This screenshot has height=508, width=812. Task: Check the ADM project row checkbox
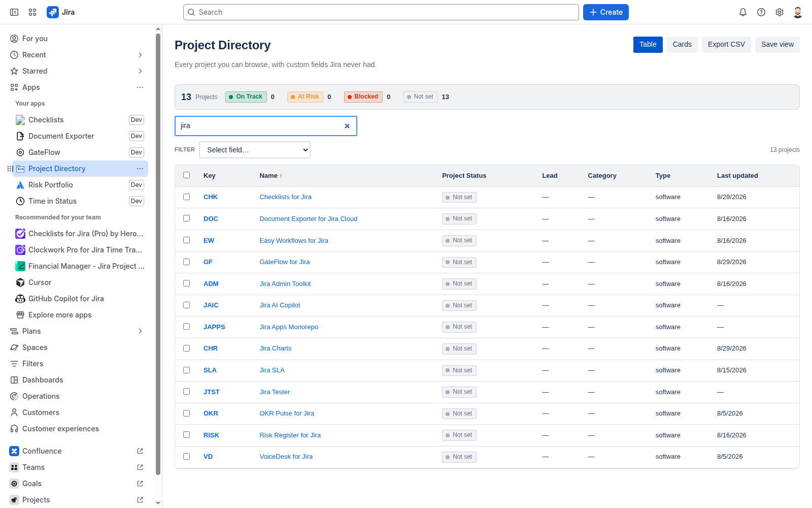[x=186, y=283]
